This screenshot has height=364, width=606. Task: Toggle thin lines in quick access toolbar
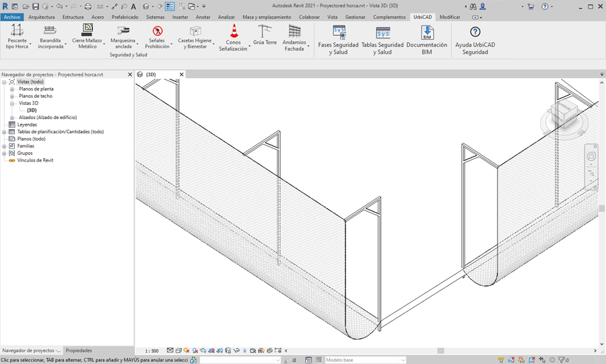[x=170, y=6]
